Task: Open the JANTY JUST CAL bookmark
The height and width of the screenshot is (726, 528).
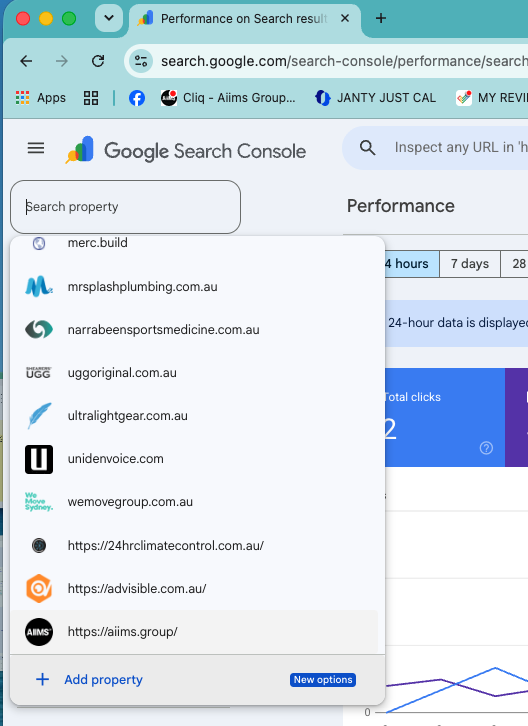Action: [x=376, y=98]
